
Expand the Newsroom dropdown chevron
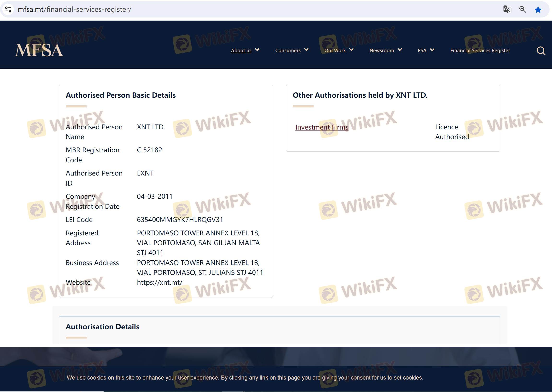coord(400,50)
